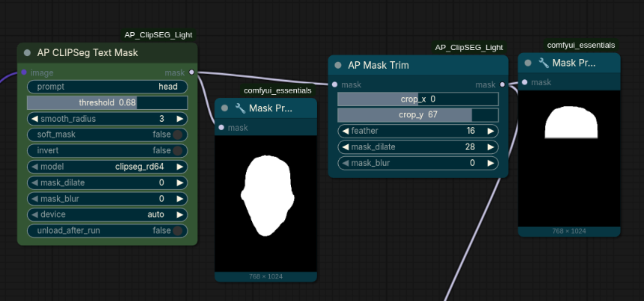
Task: Switch device option with left arrow
Action: 34,214
